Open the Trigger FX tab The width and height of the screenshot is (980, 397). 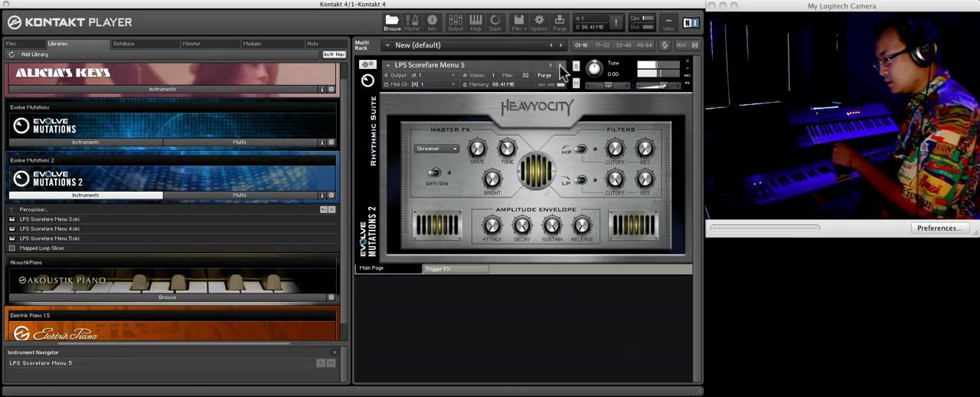[456, 268]
